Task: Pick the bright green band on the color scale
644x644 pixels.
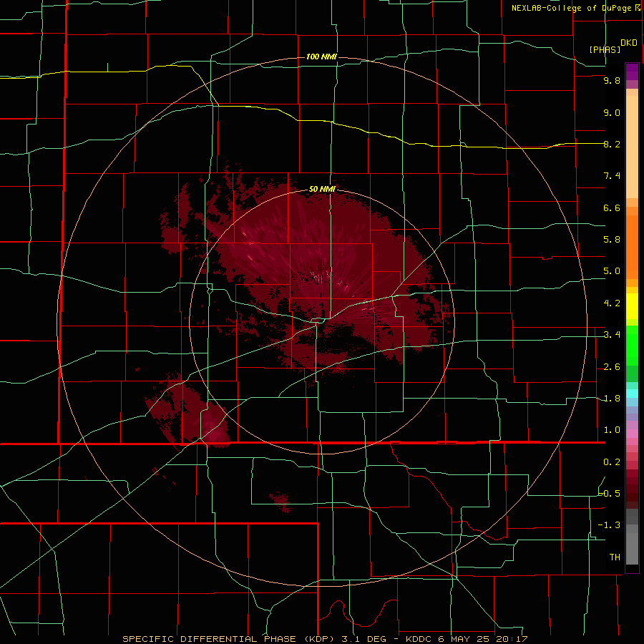Action: 632,345
